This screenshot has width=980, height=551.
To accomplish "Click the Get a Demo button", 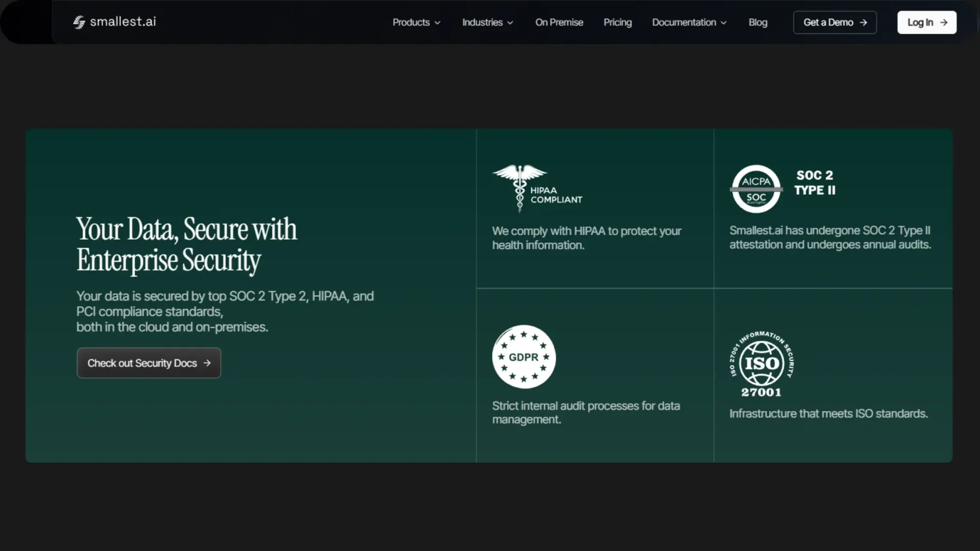I will [834, 22].
